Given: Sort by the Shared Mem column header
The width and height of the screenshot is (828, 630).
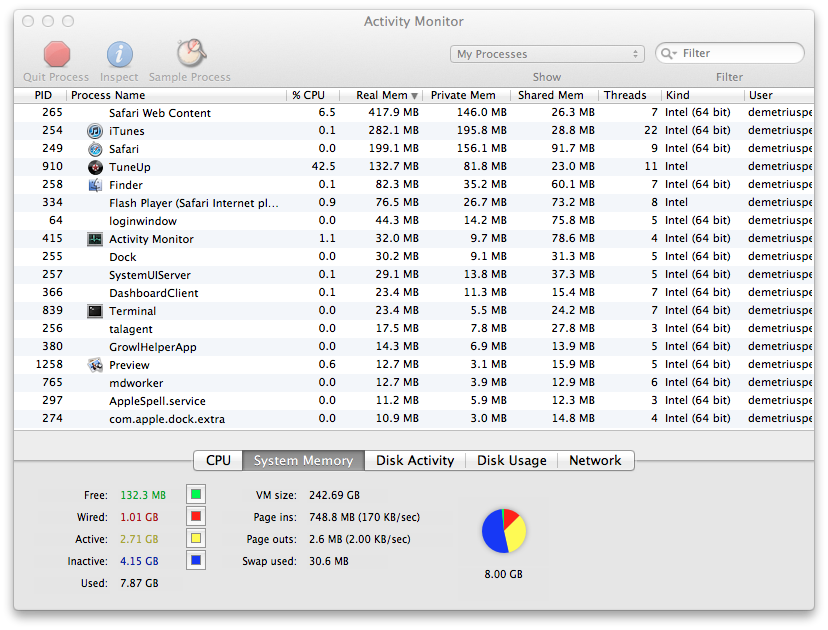Looking at the screenshot, I should tap(554, 95).
